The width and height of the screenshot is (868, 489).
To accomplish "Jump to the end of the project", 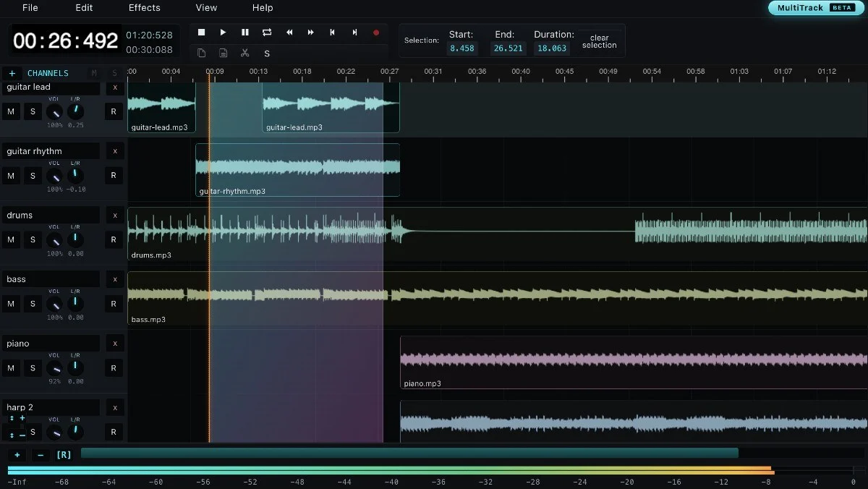I will [x=354, y=33].
